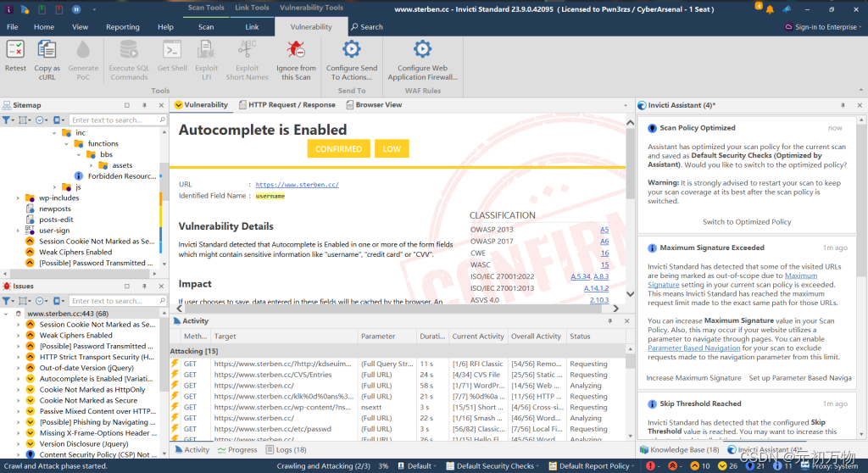Open Default Report Policy dropdown
The width and height of the screenshot is (868, 473).
(x=593, y=466)
